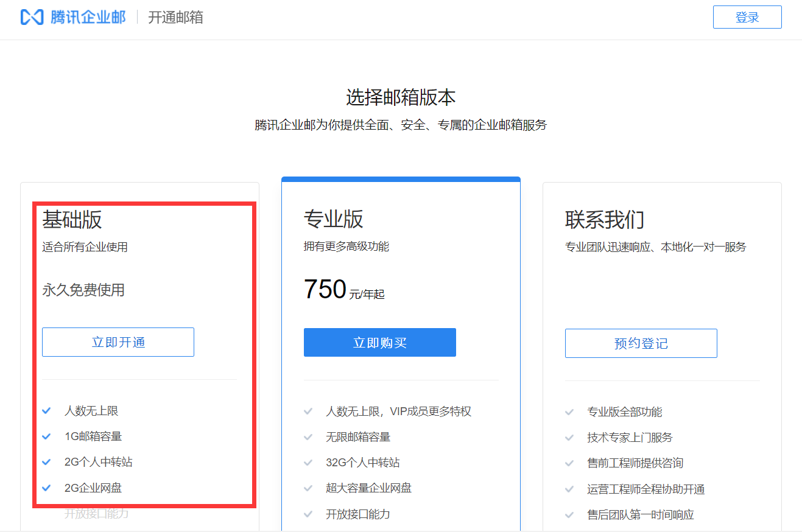
Task: Click the Tencent Exmail logo icon
Action: coord(31,17)
